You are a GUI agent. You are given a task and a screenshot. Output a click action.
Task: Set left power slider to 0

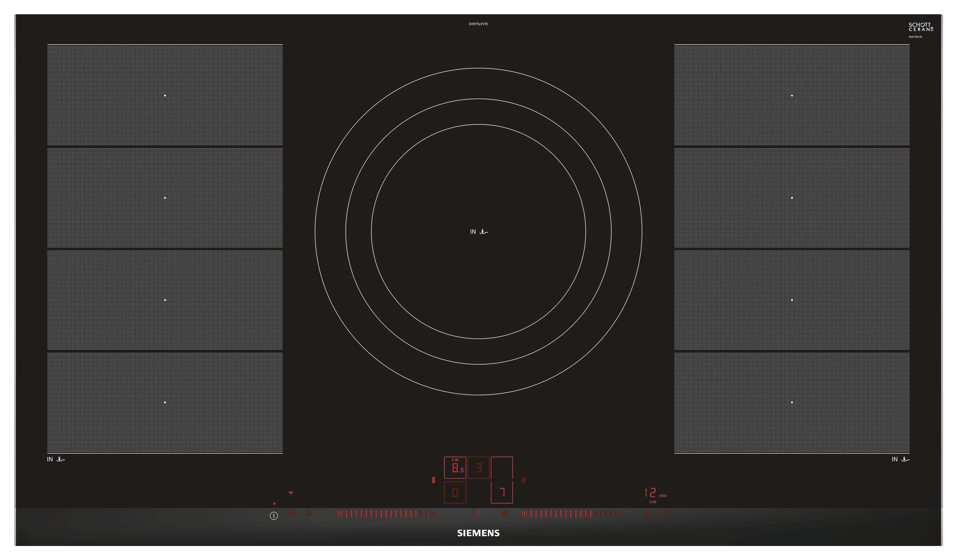click(339, 514)
